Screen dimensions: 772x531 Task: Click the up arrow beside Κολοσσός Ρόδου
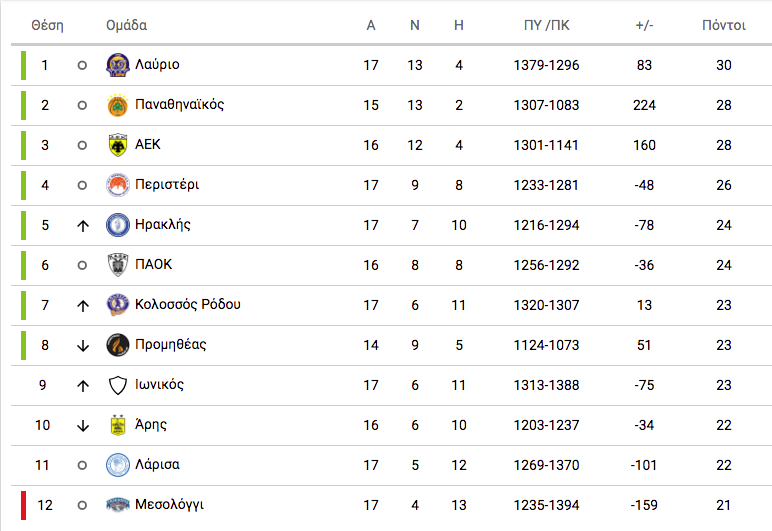[x=83, y=306]
